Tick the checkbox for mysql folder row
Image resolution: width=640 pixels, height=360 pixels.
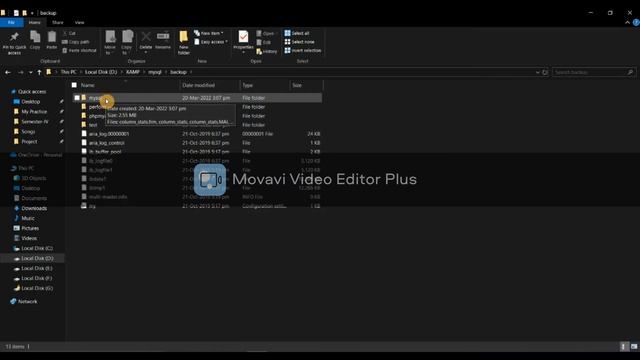pyautogui.click(x=77, y=98)
